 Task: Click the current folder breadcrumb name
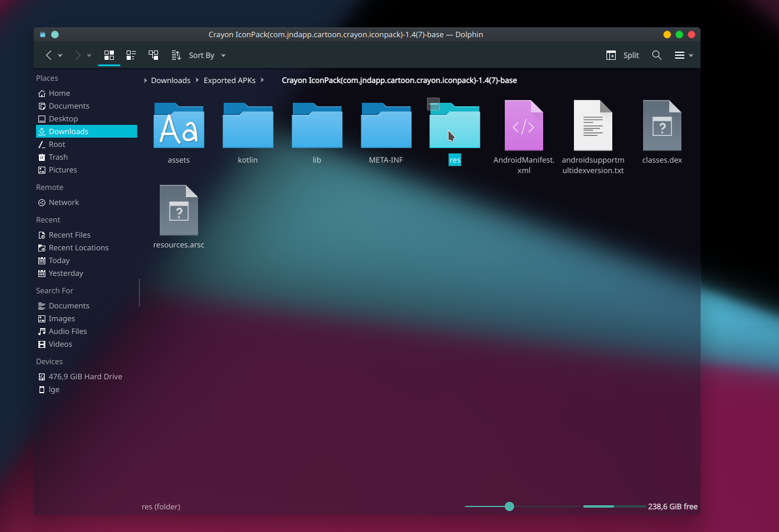pyautogui.click(x=399, y=80)
